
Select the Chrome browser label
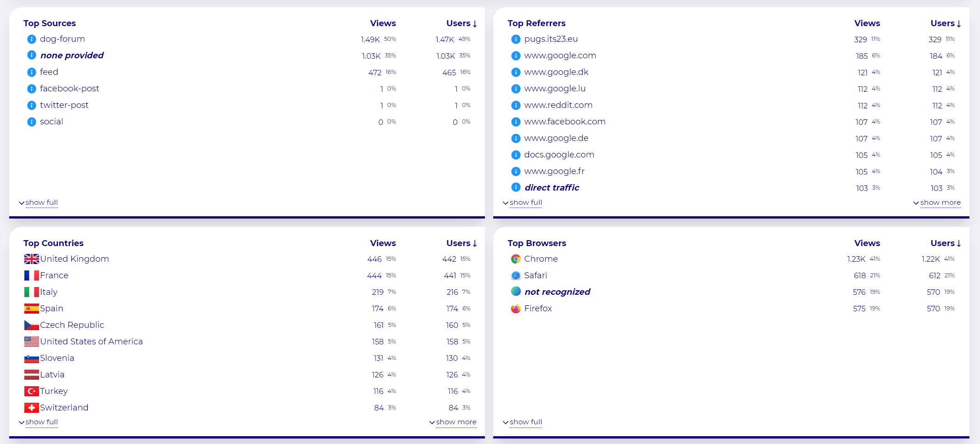pos(541,259)
